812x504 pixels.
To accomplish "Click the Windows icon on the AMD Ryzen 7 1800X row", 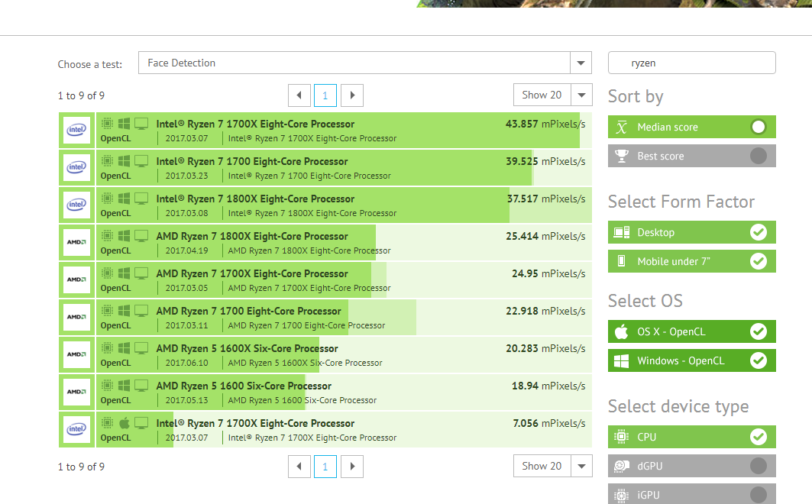I will [x=125, y=236].
